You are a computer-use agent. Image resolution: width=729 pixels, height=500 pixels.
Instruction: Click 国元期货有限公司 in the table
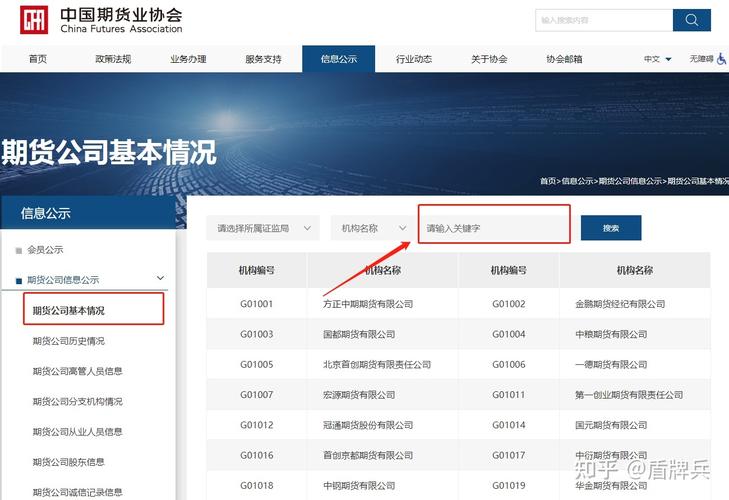pyautogui.click(x=611, y=425)
